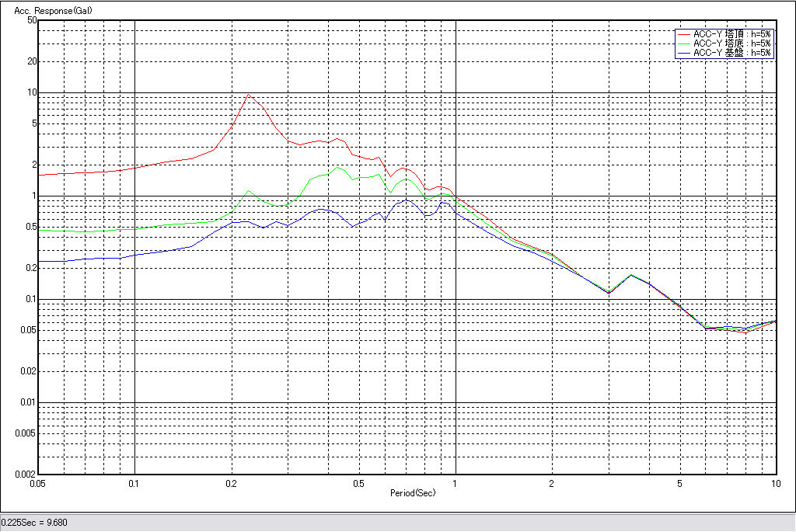Click the 0.2 tick label on period axis
Screen dimensions: 796x532
coord(231,483)
